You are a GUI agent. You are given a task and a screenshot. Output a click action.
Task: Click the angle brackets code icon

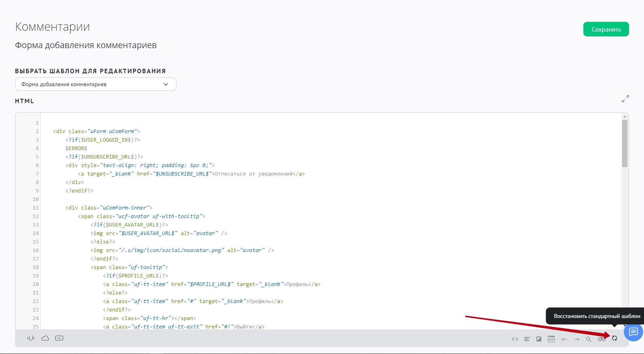[515, 339]
